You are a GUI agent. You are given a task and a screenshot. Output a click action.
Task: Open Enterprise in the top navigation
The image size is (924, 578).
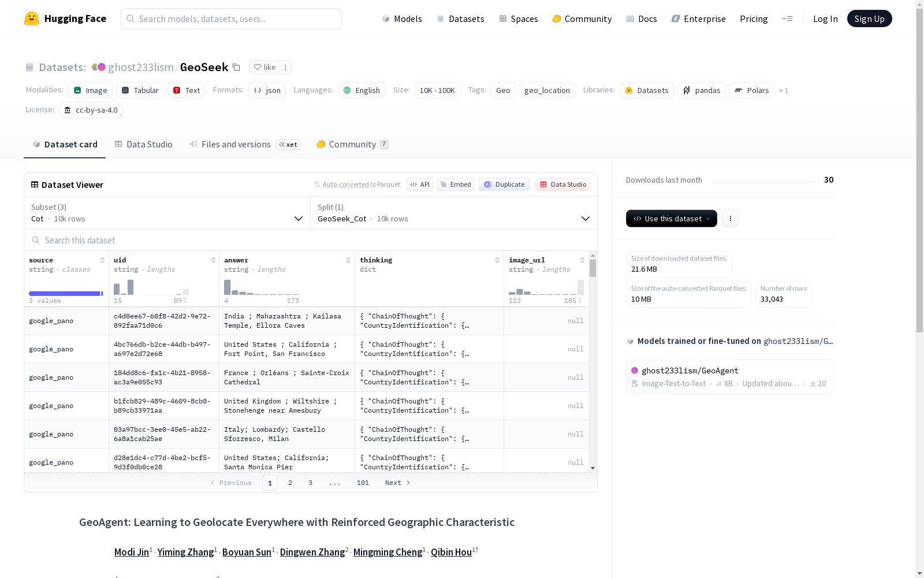pos(699,18)
